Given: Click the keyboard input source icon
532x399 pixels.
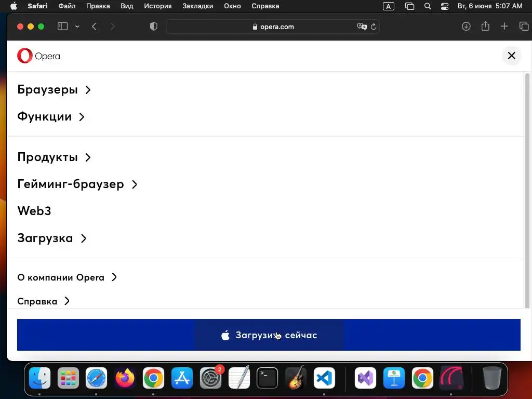Looking at the screenshot, I should tap(389, 6).
